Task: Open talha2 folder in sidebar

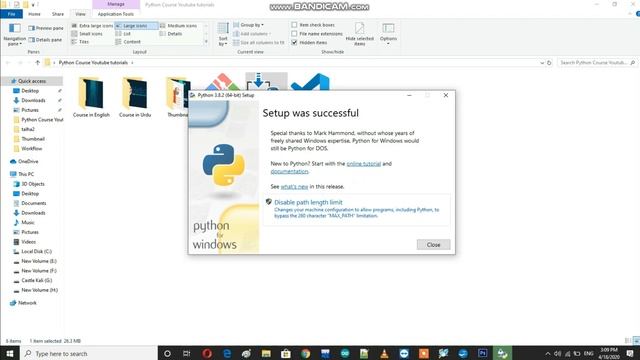Action: tap(28, 129)
